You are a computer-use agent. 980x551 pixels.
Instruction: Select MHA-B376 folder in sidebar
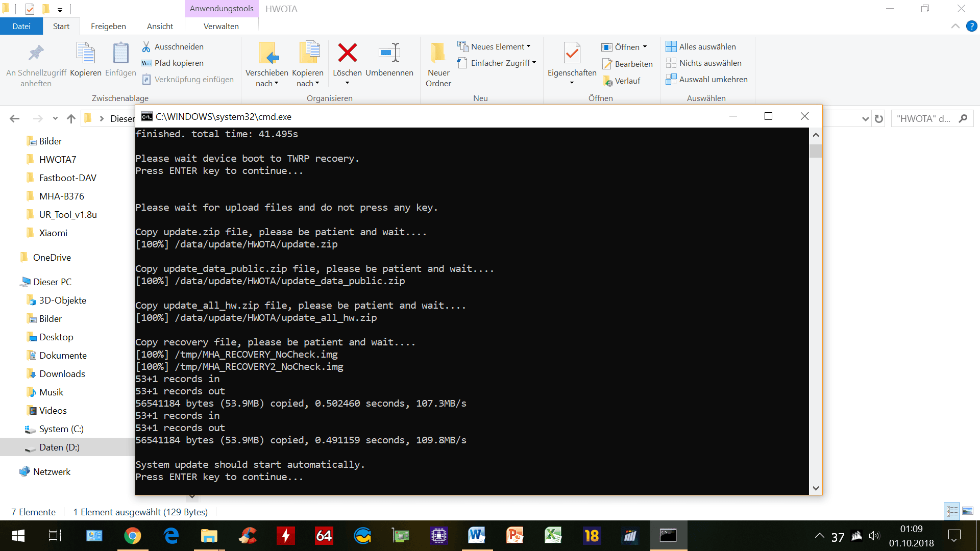click(61, 196)
